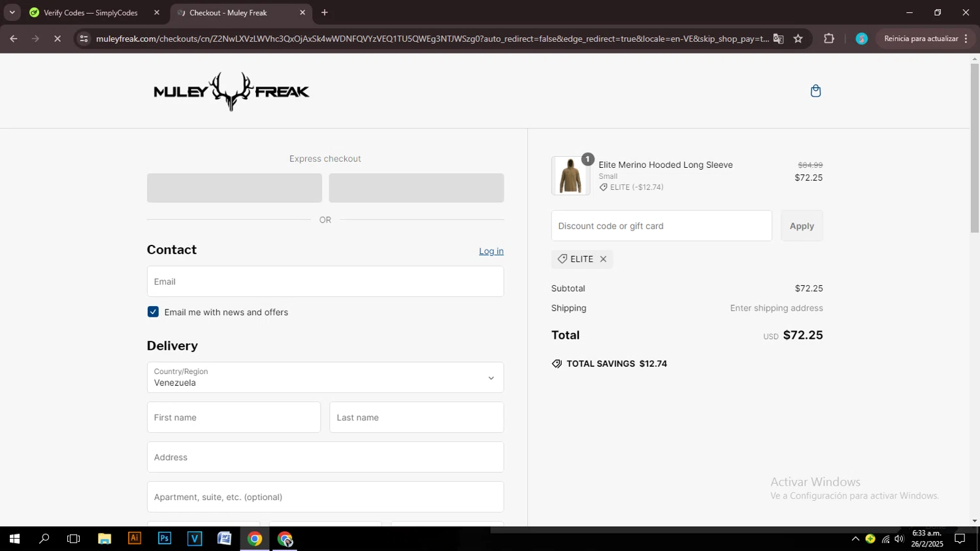Open the tab search dropdown arrow
This screenshot has width=980, height=551.
[x=12, y=12]
